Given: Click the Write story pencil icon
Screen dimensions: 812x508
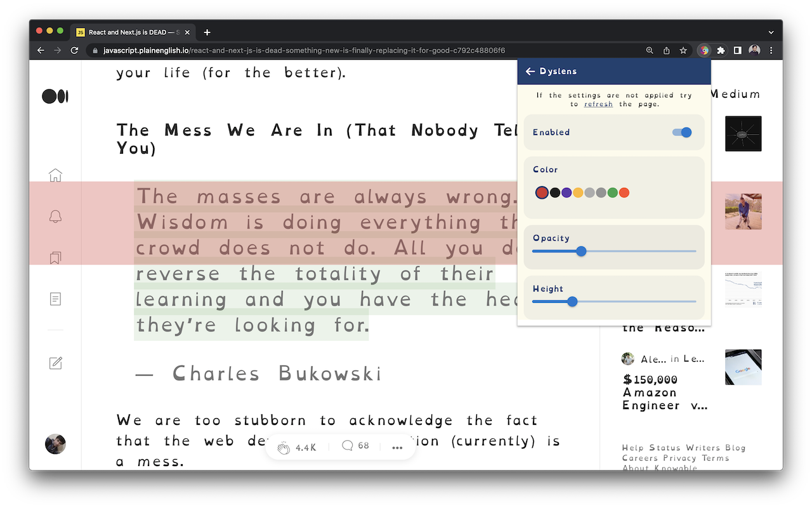Looking at the screenshot, I should coord(55,363).
